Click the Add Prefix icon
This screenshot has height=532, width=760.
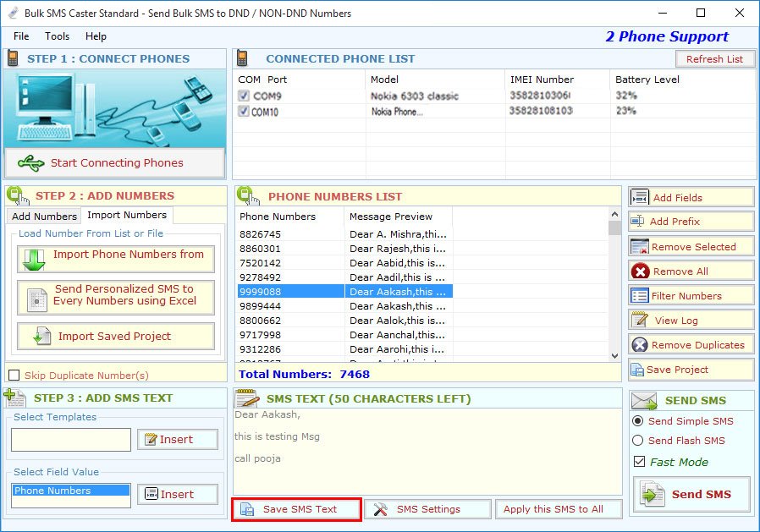click(x=637, y=222)
